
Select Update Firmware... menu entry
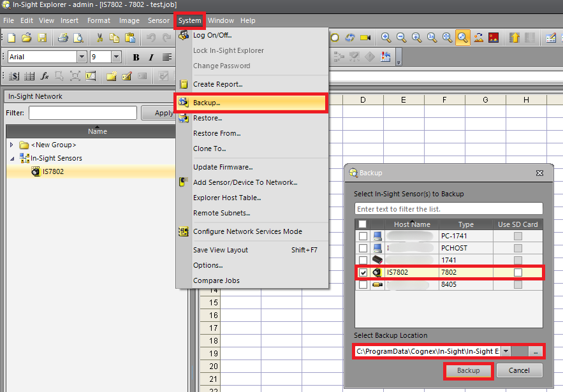[x=223, y=167]
